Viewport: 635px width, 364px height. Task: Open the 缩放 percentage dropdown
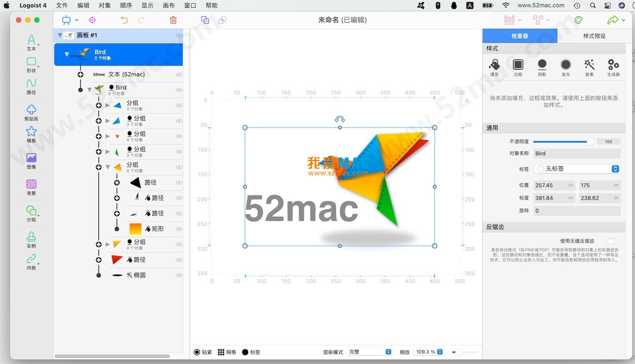click(429, 352)
